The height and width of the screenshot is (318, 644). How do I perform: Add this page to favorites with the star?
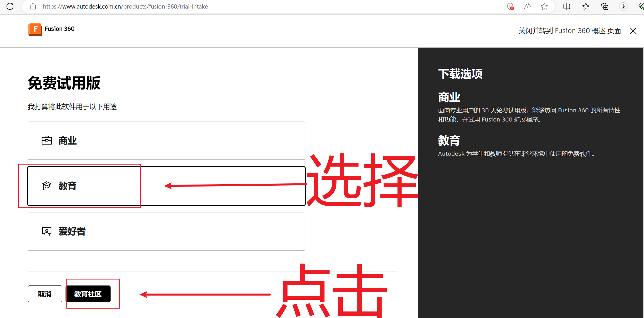coord(544,6)
